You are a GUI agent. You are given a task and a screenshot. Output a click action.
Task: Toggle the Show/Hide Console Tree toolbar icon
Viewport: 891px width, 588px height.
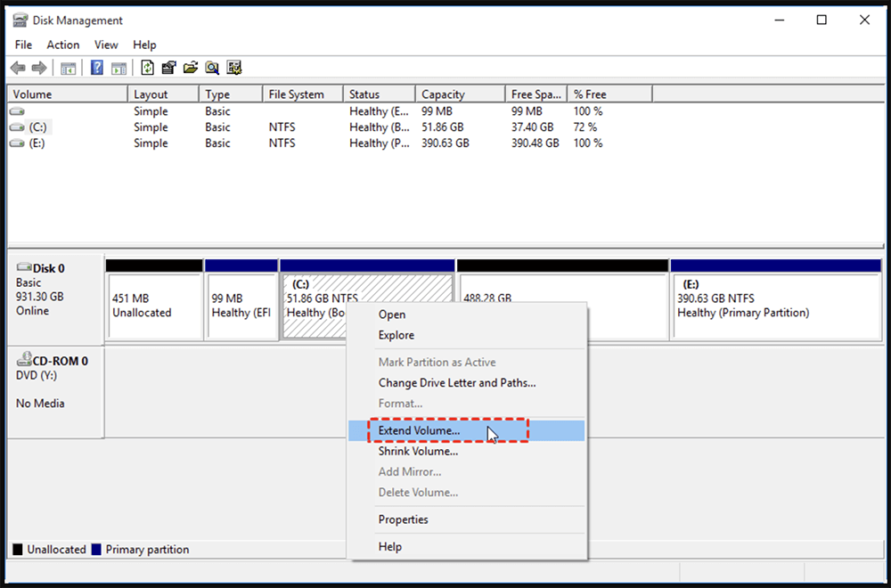point(68,67)
